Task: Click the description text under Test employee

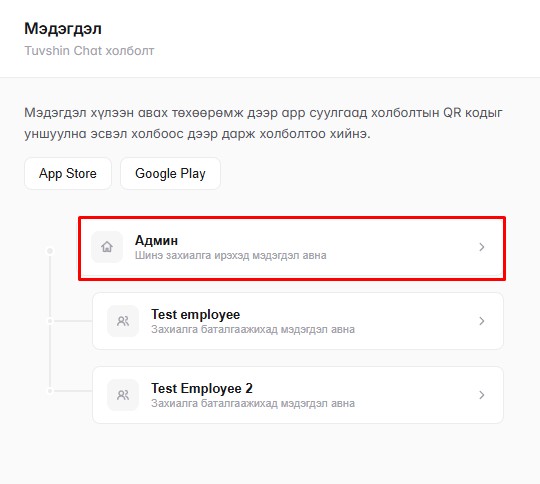Action: tap(253, 329)
